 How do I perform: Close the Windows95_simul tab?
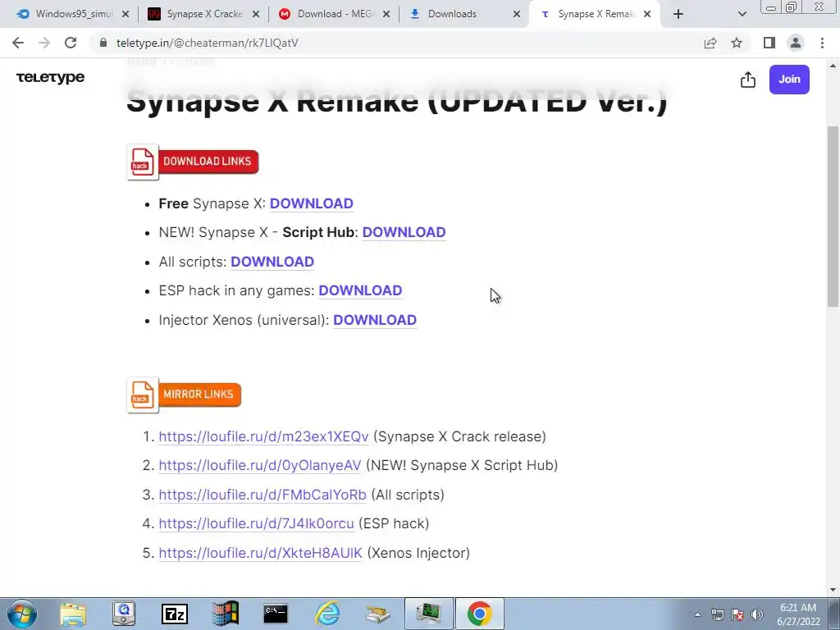pos(126,14)
